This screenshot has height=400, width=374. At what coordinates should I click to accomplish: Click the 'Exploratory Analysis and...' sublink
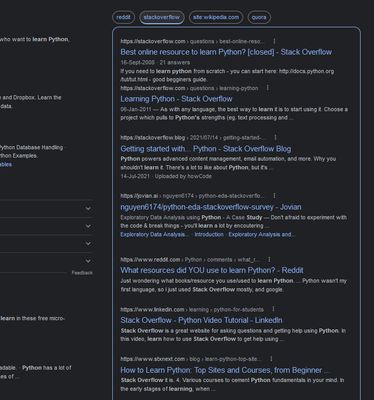coord(261,235)
